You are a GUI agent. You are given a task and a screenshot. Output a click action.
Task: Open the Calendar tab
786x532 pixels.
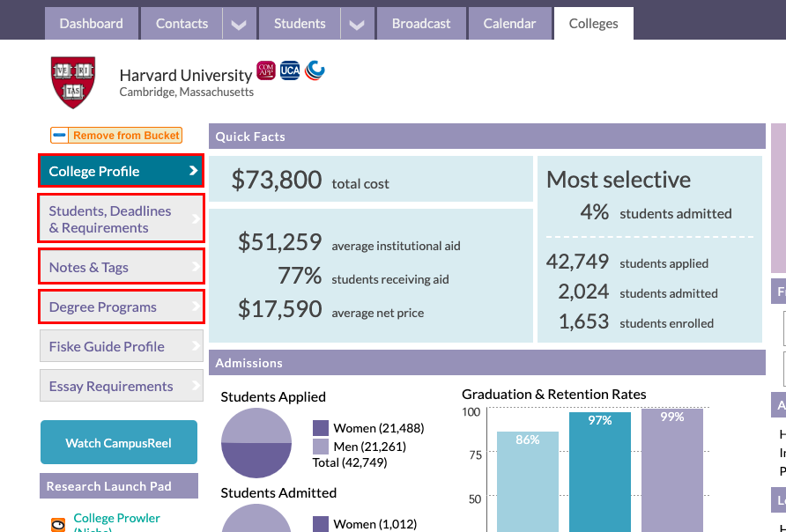coord(509,24)
